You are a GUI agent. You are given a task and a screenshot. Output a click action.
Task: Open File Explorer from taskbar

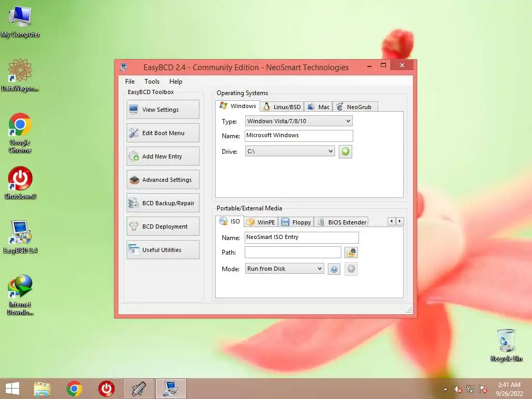click(42, 389)
